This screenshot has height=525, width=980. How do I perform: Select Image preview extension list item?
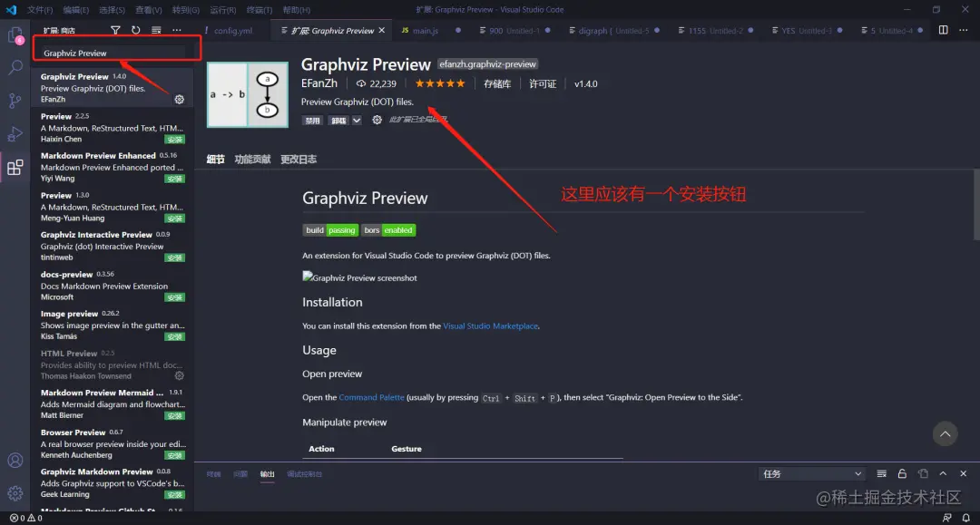113,325
